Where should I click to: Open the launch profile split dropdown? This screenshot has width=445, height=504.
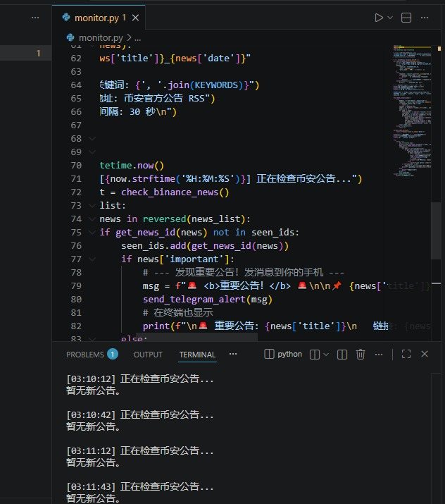pyautogui.click(x=326, y=355)
